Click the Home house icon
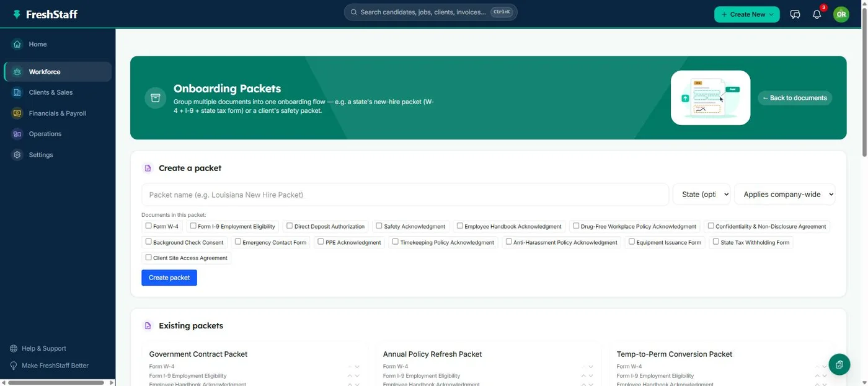Image resolution: width=868 pixels, height=386 pixels. 17,44
